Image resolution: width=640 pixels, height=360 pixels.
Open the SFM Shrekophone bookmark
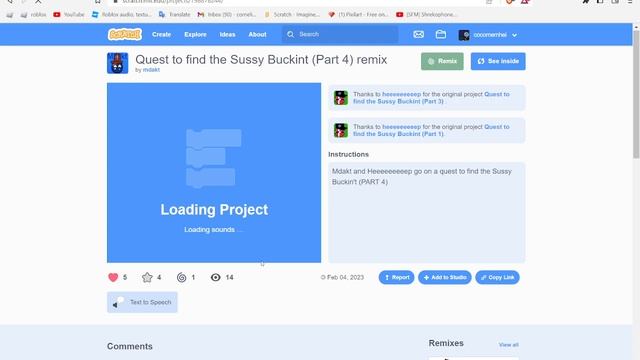(x=427, y=14)
